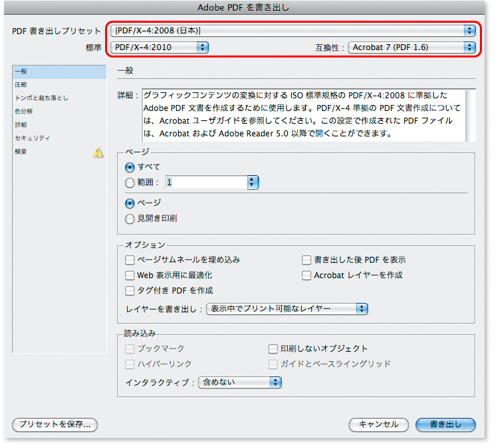This screenshot has height=448, width=502.
Task: Click the ガイドとベースライングリッド checkbox
Action: coord(273,364)
